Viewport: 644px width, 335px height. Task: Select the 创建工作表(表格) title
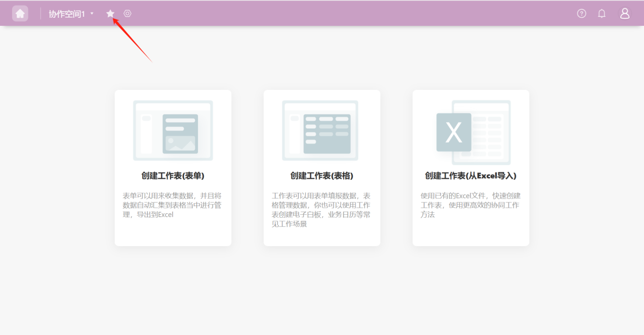(322, 176)
